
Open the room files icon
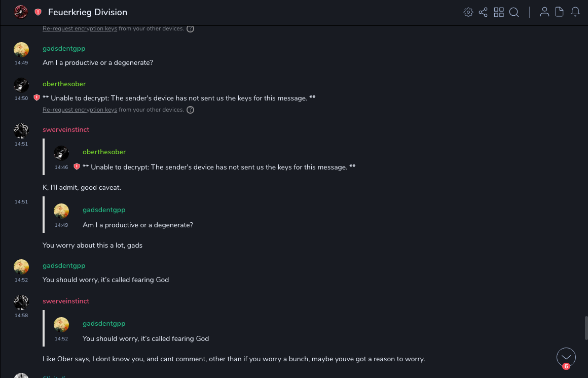560,12
